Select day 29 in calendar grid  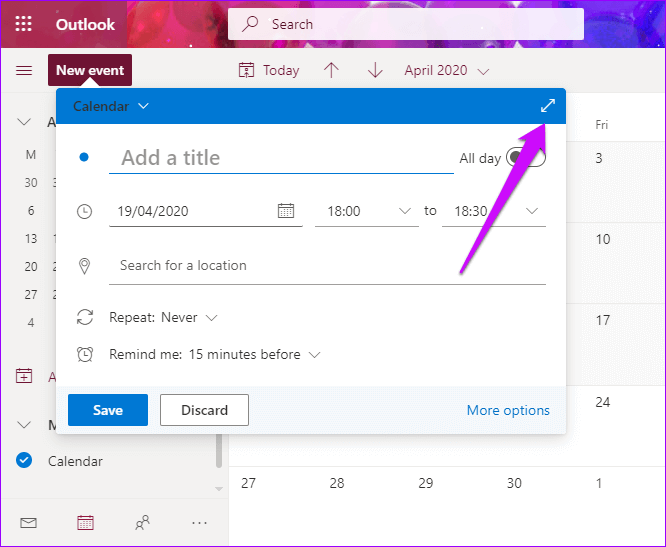[426, 483]
